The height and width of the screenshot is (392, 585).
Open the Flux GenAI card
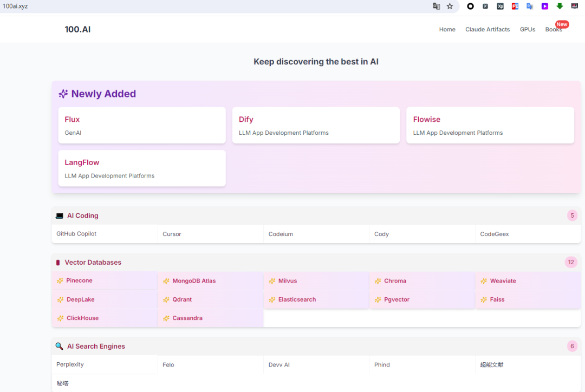142,125
